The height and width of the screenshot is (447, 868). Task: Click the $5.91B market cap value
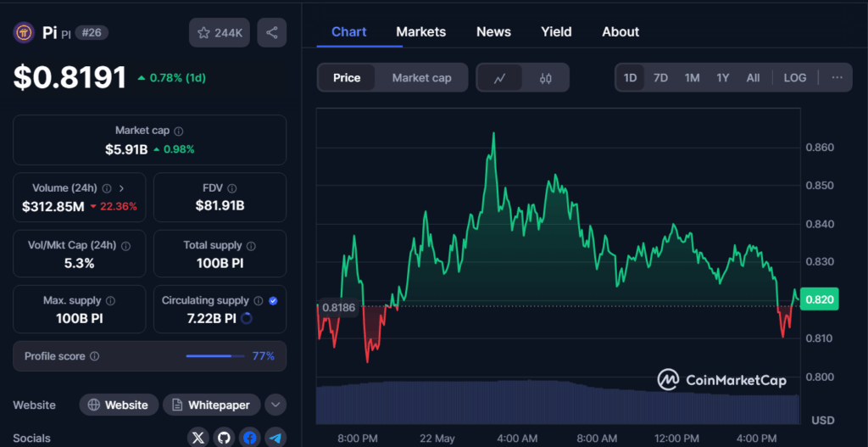pos(126,149)
